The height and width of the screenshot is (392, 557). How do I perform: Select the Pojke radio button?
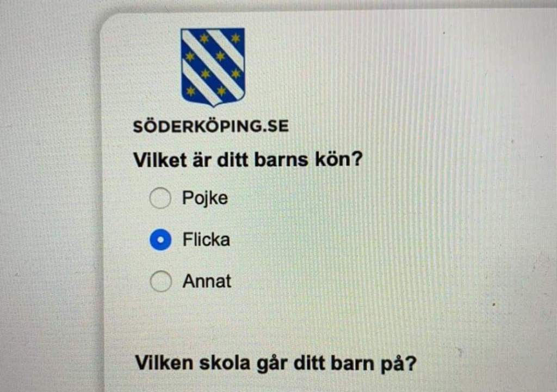(x=160, y=198)
